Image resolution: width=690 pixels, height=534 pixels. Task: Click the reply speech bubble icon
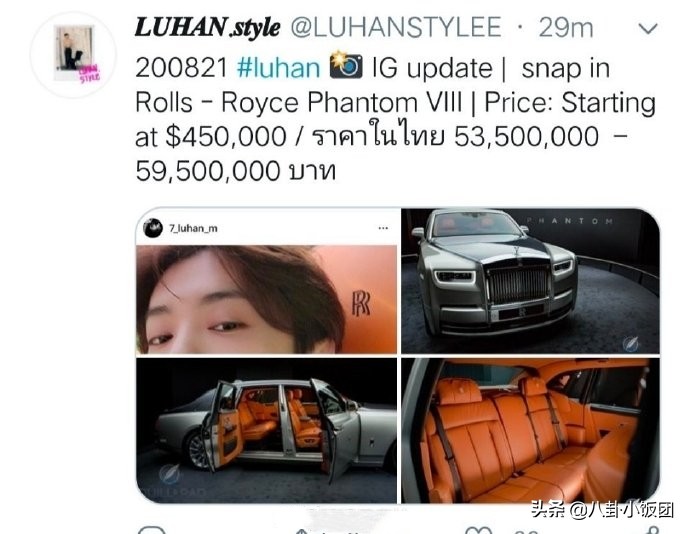[x=152, y=530]
